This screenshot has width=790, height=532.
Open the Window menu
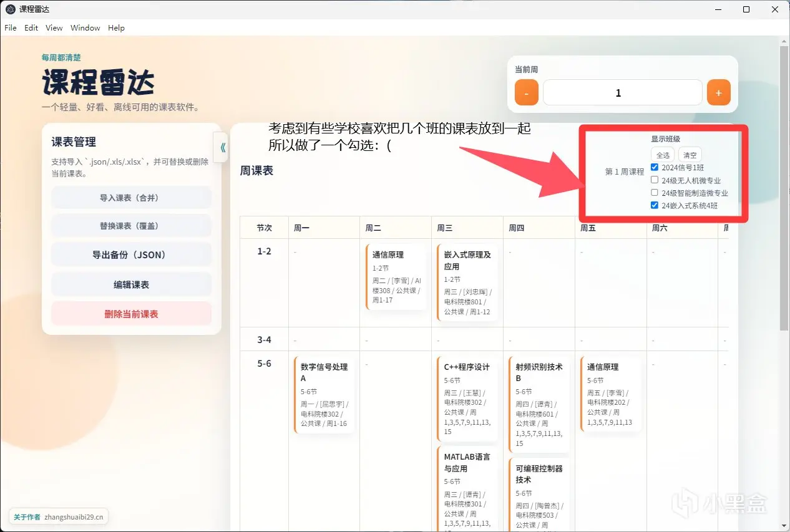(x=85, y=28)
